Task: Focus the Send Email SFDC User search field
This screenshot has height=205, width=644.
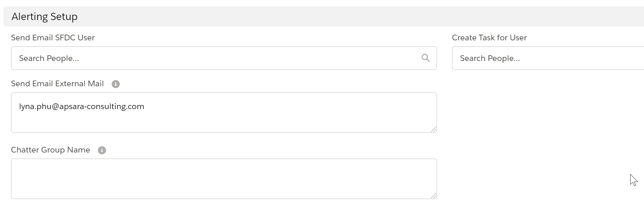Action: point(219,58)
